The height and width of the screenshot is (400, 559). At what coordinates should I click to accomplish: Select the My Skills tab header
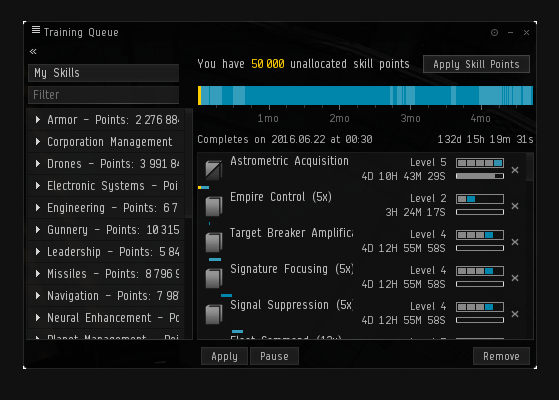[x=103, y=73]
